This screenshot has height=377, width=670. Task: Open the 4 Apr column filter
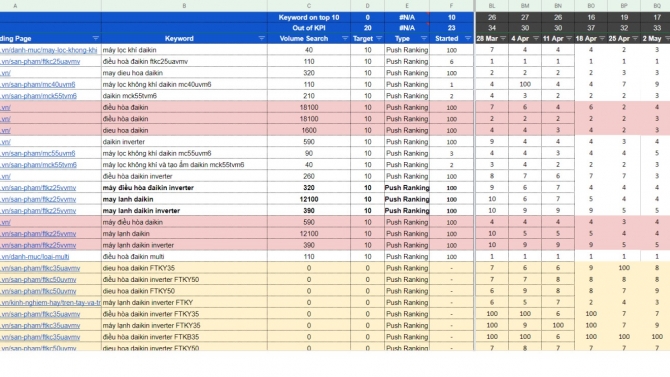pos(536,38)
